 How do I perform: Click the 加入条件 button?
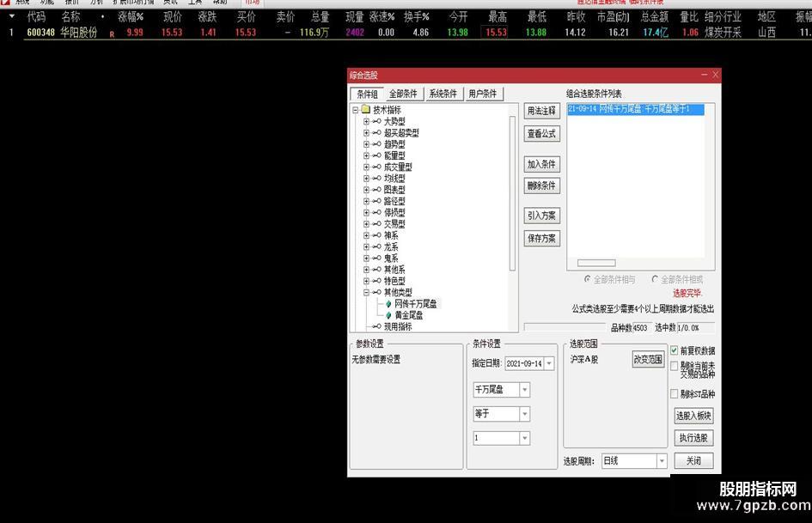coord(541,164)
